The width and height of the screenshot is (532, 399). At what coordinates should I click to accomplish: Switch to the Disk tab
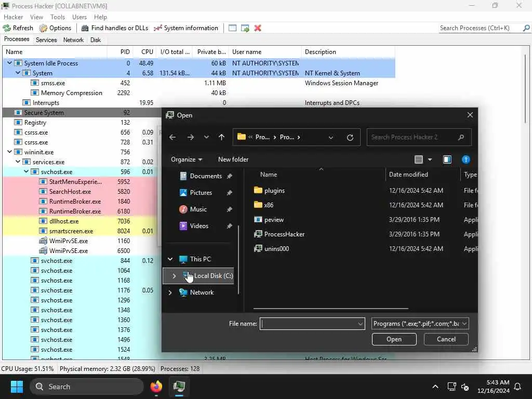[96, 40]
